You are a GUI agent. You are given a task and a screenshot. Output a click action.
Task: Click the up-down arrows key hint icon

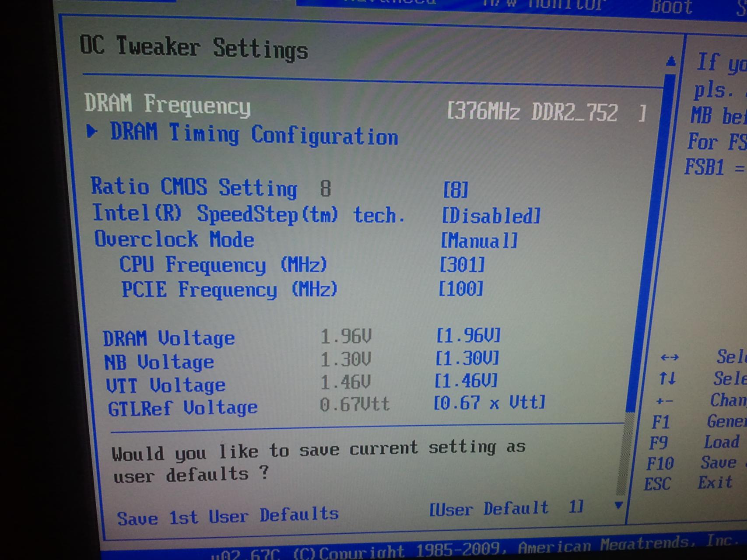point(667,378)
